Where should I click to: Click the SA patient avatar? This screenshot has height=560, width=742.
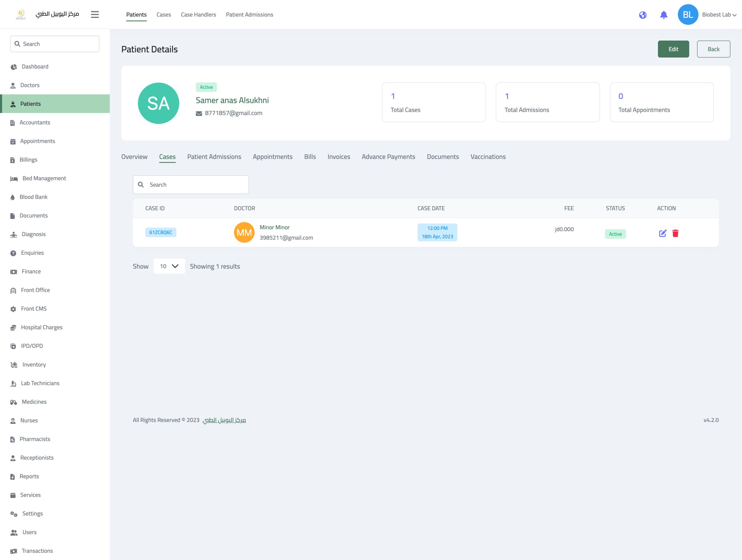(x=158, y=103)
